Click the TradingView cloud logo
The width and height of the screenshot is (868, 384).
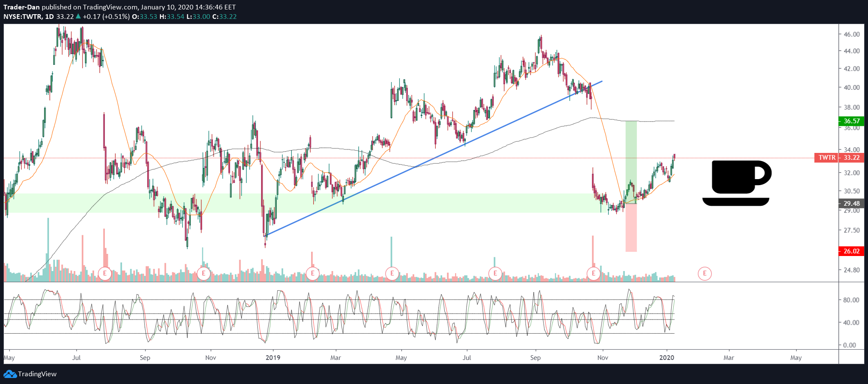(10, 374)
